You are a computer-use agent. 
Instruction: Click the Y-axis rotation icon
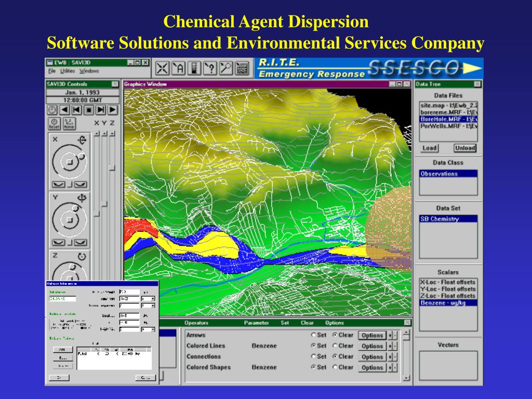pyautogui.click(x=82, y=198)
